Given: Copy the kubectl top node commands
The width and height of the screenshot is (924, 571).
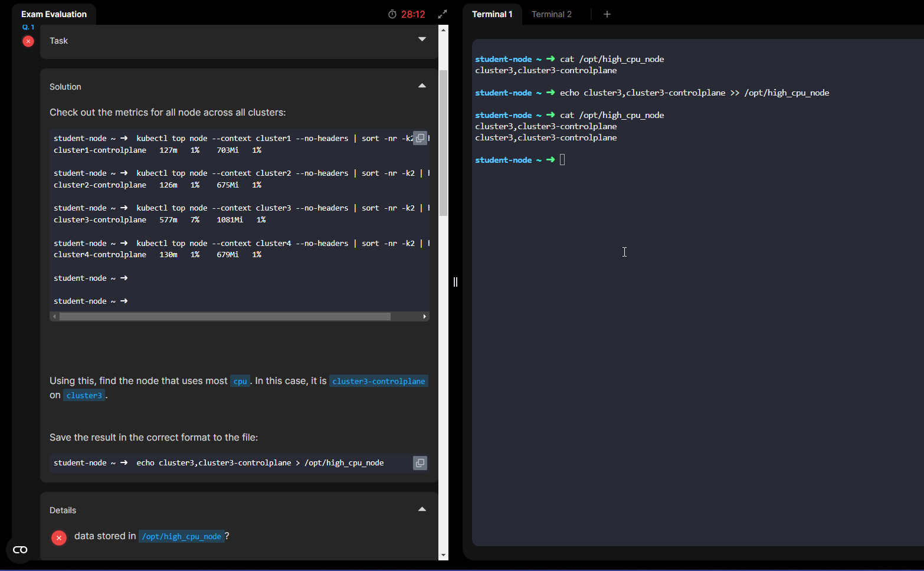Looking at the screenshot, I should [x=420, y=138].
